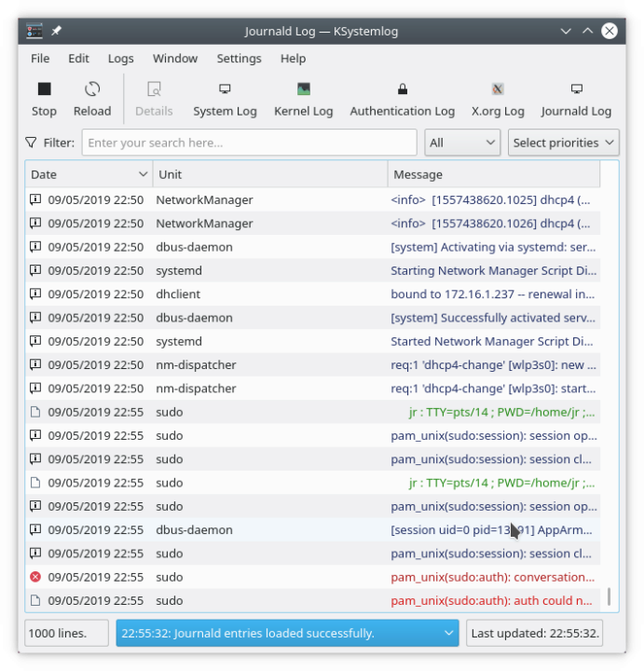
Task: Open the Settings menu
Action: [239, 58]
